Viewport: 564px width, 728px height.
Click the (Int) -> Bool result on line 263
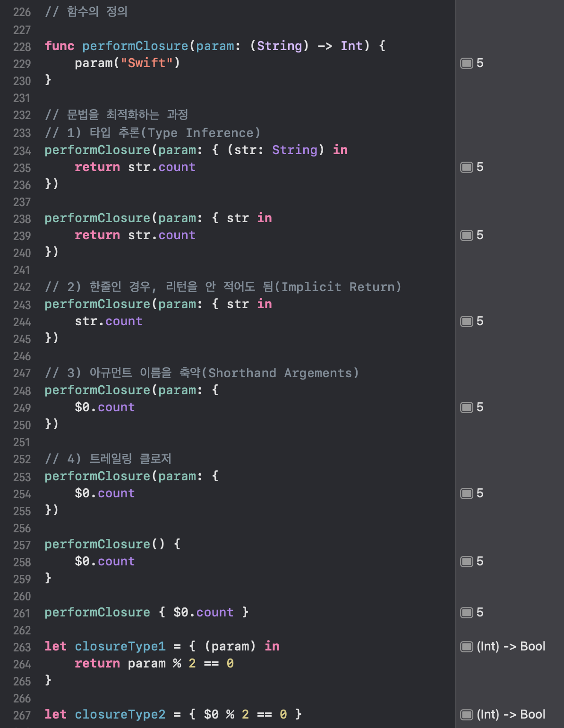click(511, 646)
